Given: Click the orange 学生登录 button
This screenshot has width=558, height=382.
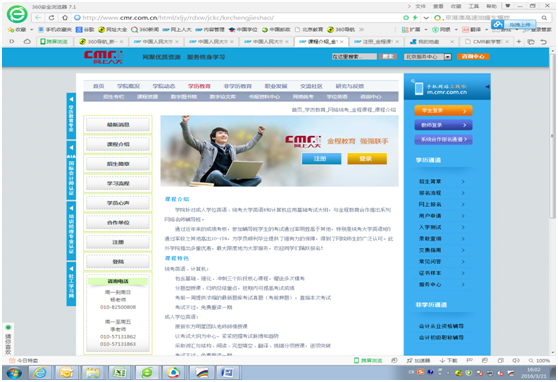Looking at the screenshot, I should click(443, 111).
